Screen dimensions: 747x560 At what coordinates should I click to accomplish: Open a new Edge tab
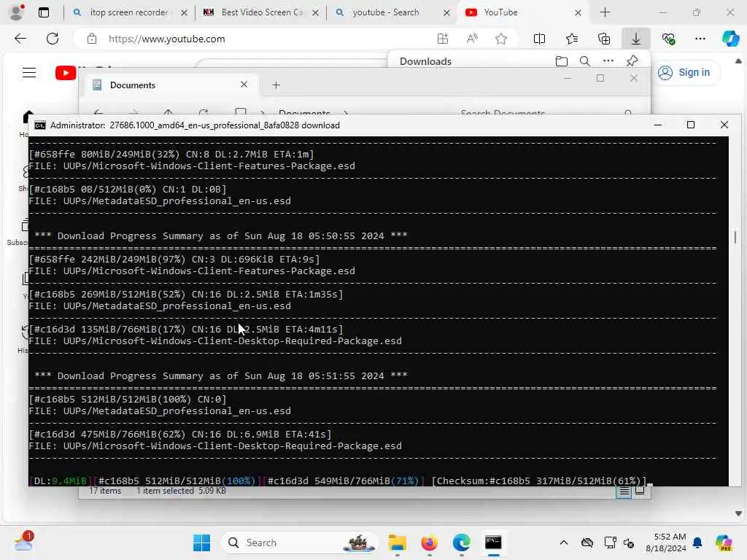[605, 12]
